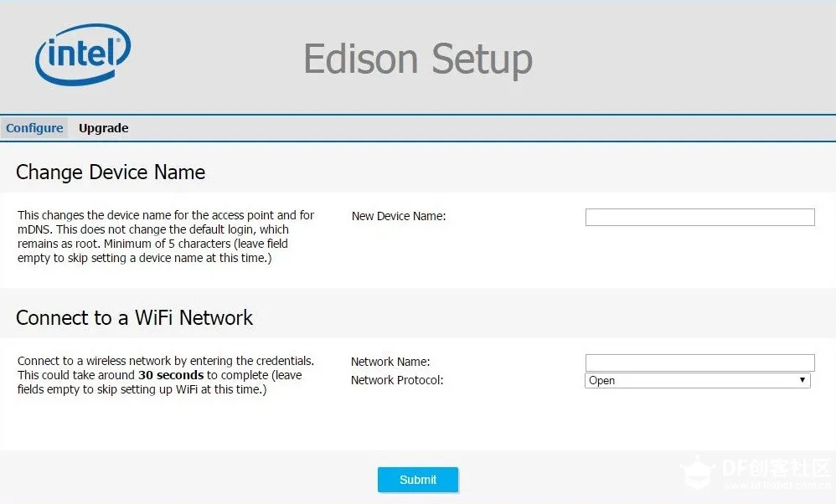Click the DF创客社区 watermark text
This screenshot has width=836, height=504.
[776, 468]
